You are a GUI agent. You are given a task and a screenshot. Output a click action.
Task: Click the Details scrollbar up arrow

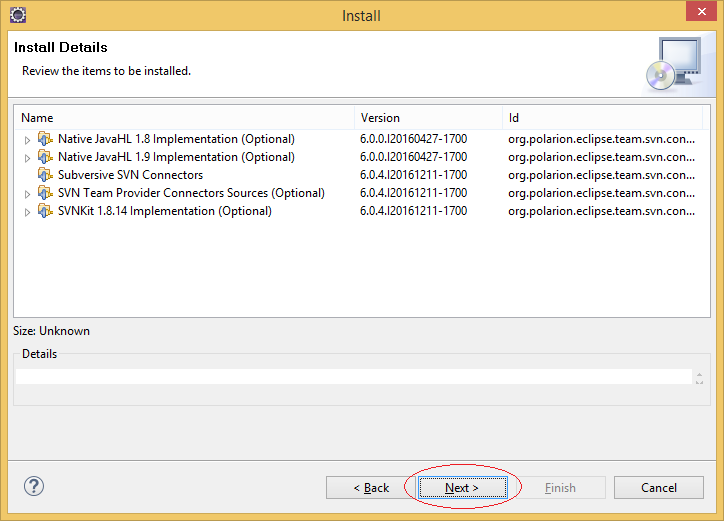tap(699, 375)
